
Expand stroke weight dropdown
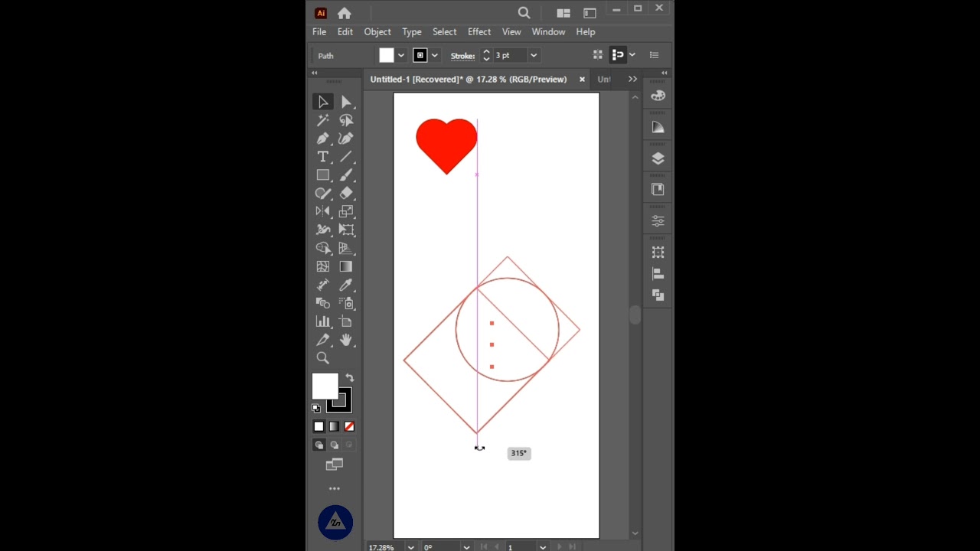[x=534, y=55]
